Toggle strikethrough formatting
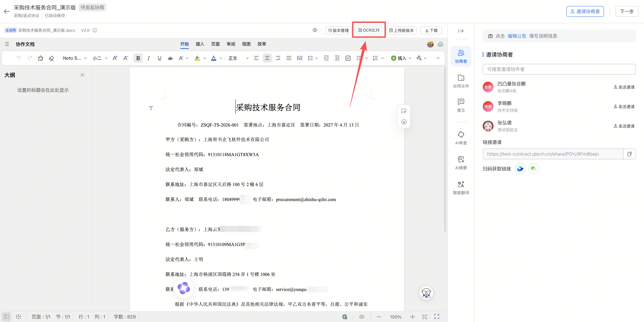 pos(170,58)
